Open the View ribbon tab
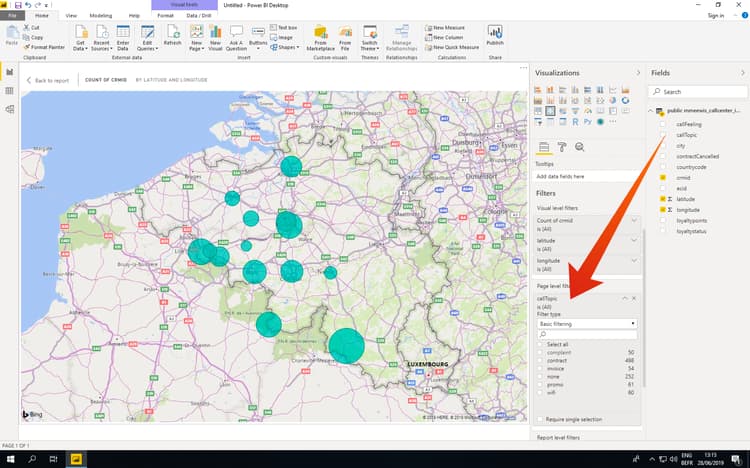 coord(70,16)
